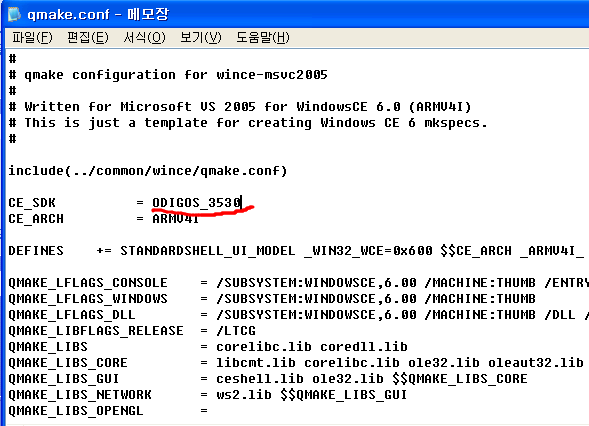
Task: Click ws2.lib in the NETWORK line
Action: 244,394
